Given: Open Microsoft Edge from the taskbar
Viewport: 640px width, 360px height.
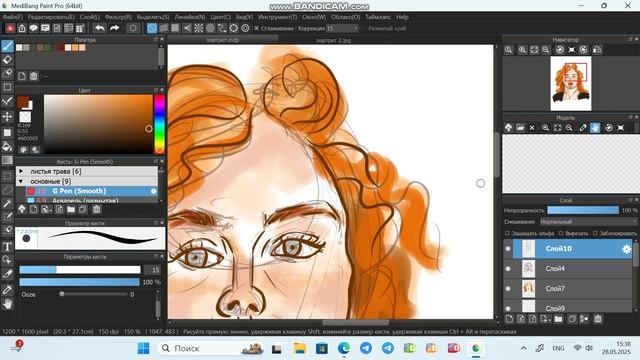Looking at the screenshot, I should pos(344,348).
